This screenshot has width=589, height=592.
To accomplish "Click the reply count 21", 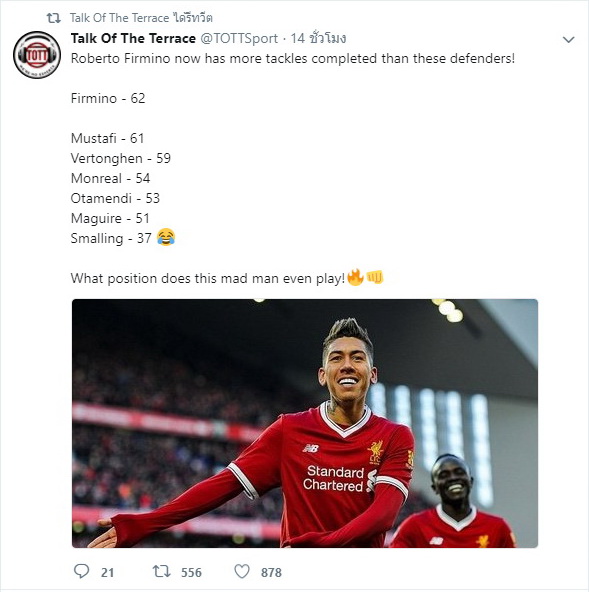I will tap(107, 572).
